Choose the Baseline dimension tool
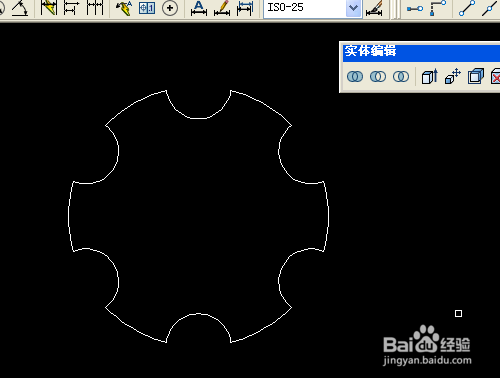 click(72, 8)
